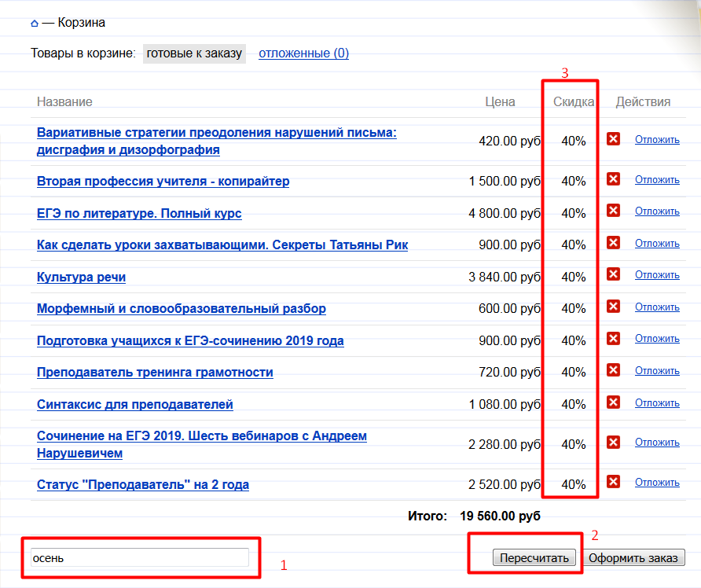Delete 'Синтаксис для преподавателей' via red X
The image size is (701, 588).
pos(614,402)
